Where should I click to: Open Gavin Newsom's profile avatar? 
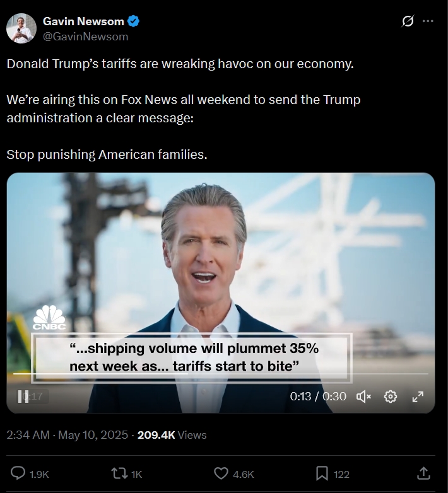(x=21, y=28)
